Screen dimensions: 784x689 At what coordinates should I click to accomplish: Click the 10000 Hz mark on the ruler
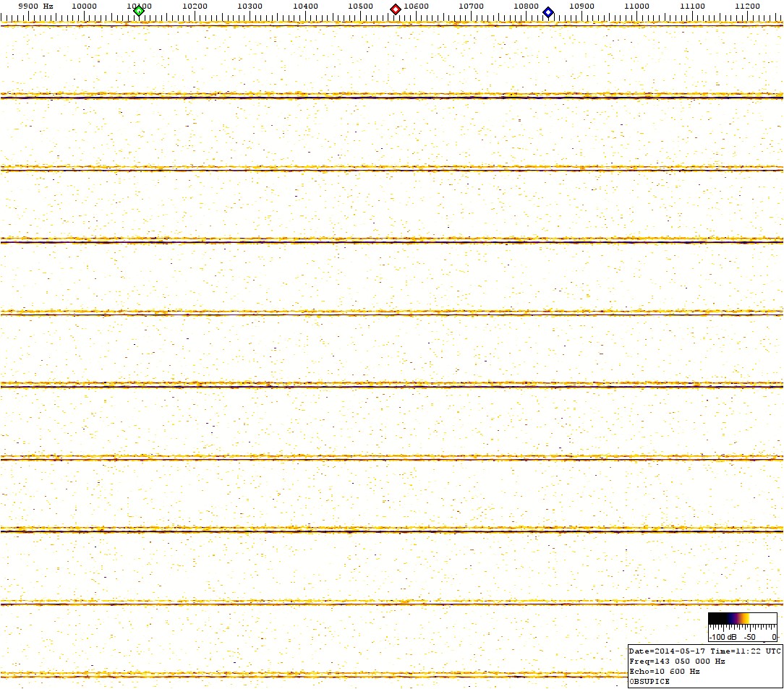pyautogui.click(x=85, y=6)
